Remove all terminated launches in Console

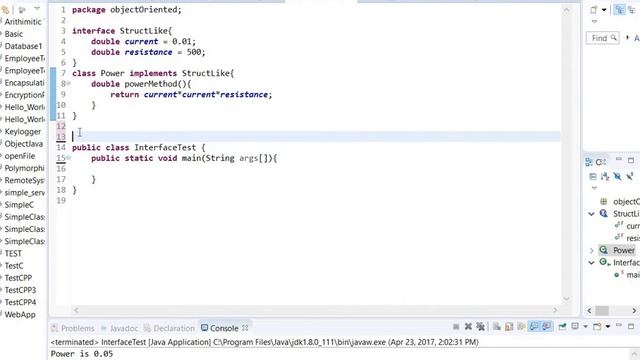pos(480,327)
